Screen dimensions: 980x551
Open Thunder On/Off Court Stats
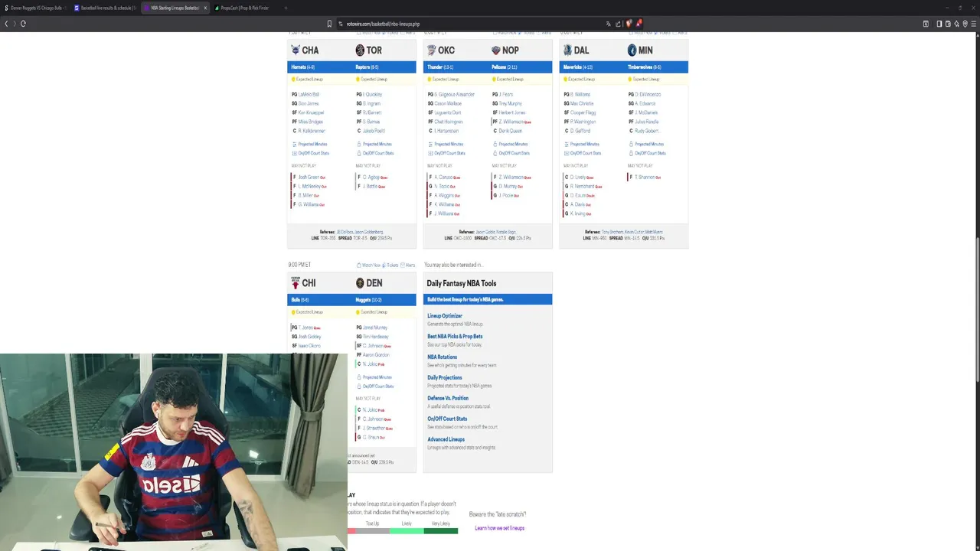(x=446, y=153)
